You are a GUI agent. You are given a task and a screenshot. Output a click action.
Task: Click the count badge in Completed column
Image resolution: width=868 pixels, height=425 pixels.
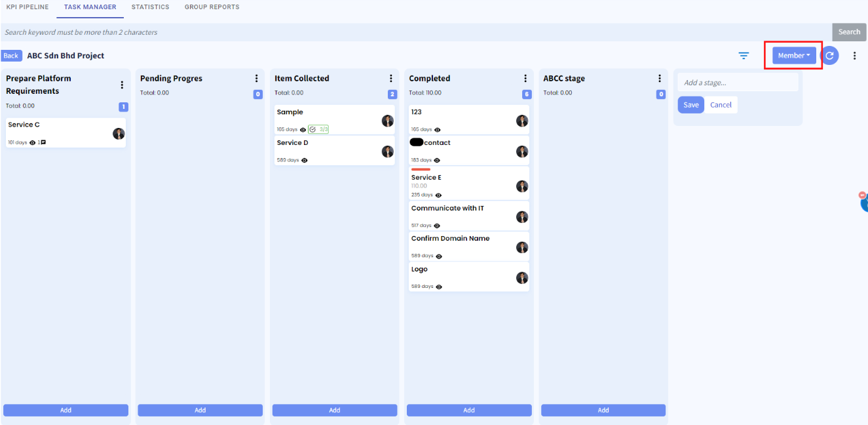point(527,94)
